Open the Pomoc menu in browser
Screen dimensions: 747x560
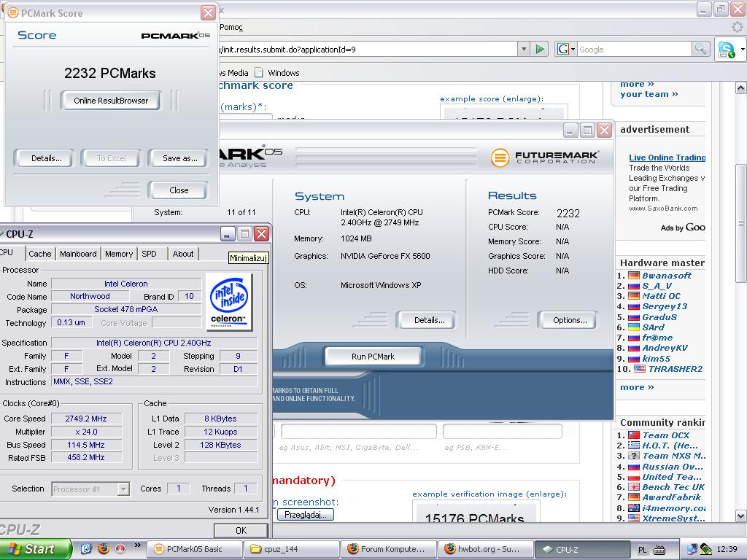231,27
